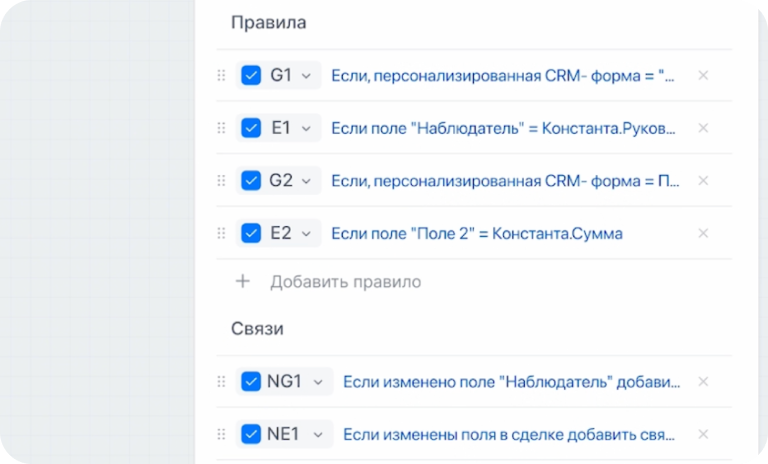The height and width of the screenshot is (464, 768).
Task: Toggle the E1 rule checkbox
Action: (x=251, y=128)
